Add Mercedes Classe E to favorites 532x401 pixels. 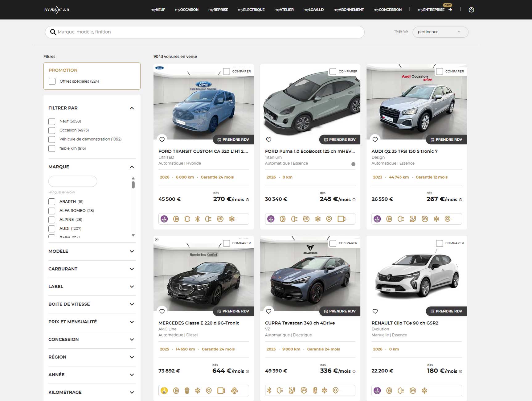[162, 312]
